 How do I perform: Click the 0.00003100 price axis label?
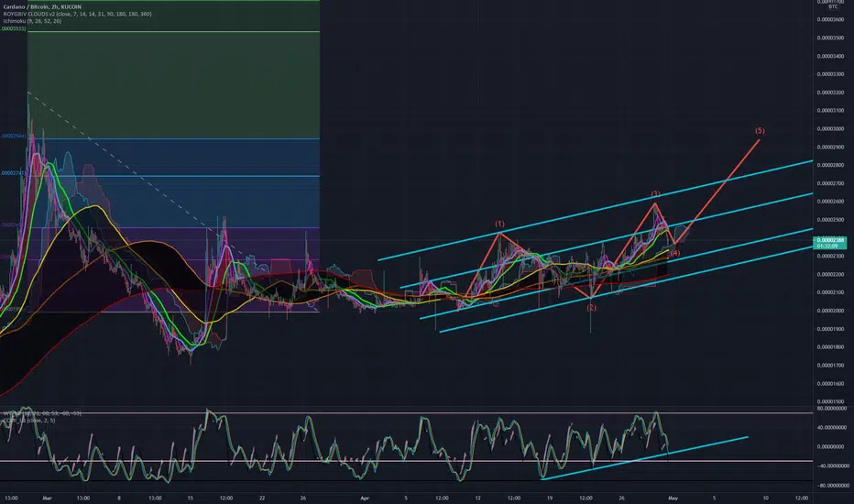[830, 111]
